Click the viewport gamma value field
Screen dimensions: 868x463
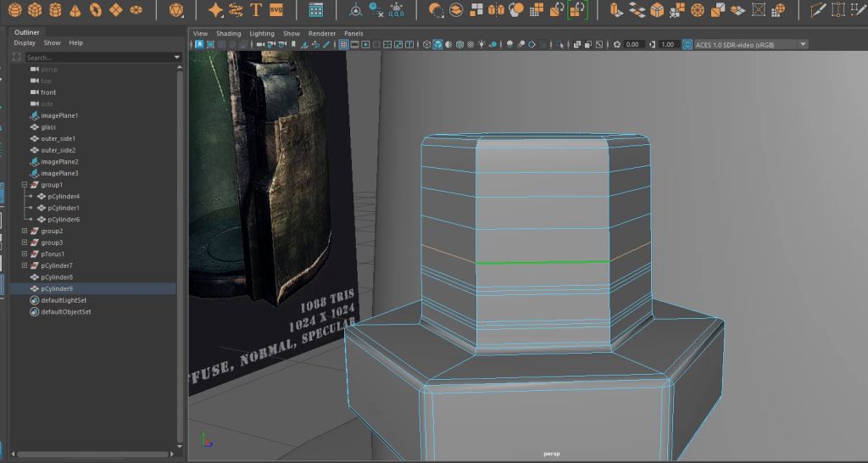(x=667, y=44)
